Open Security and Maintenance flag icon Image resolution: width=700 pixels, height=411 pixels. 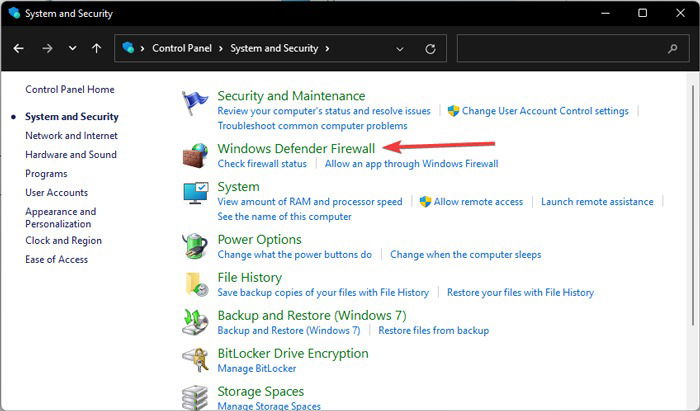195,103
